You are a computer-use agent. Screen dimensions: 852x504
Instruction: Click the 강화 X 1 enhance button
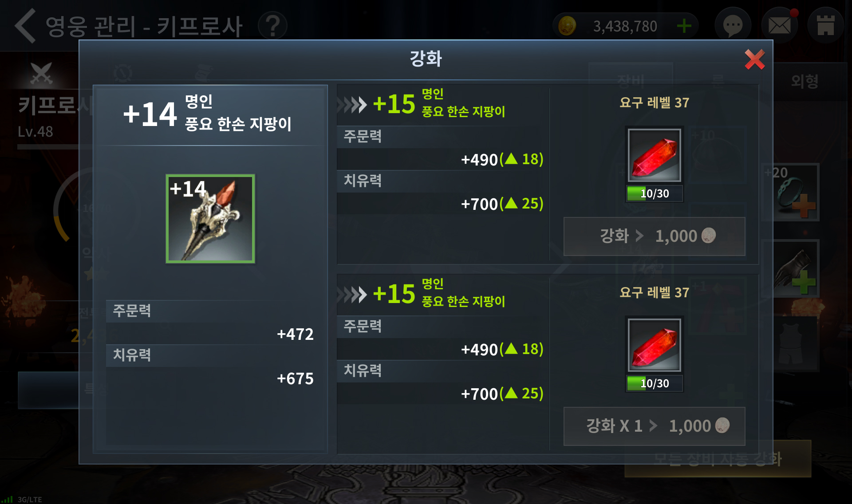click(x=654, y=426)
